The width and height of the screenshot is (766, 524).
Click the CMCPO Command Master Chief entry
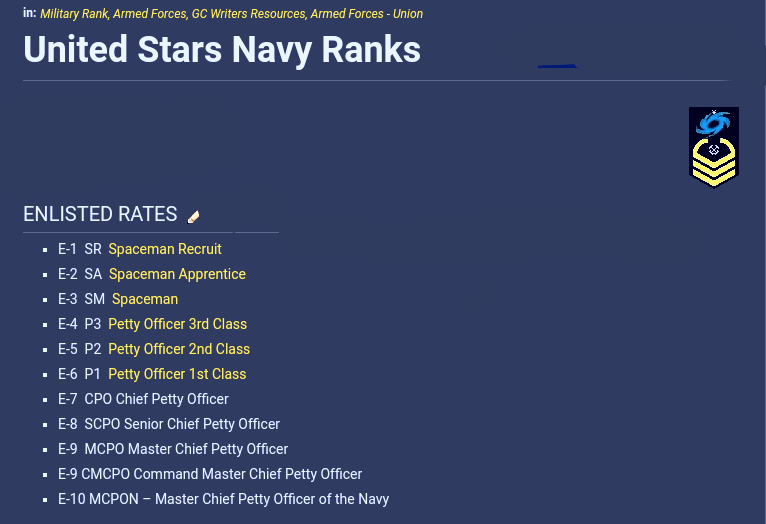pos(210,474)
